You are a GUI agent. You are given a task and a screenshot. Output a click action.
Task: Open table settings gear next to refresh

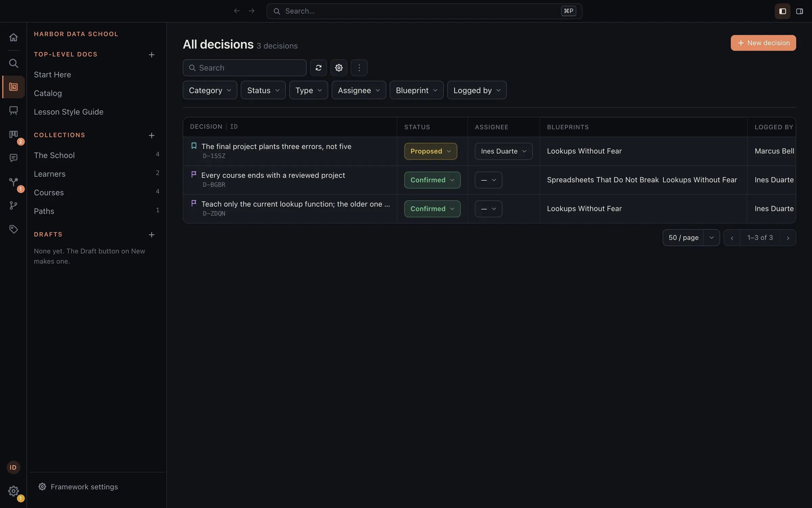[339, 68]
